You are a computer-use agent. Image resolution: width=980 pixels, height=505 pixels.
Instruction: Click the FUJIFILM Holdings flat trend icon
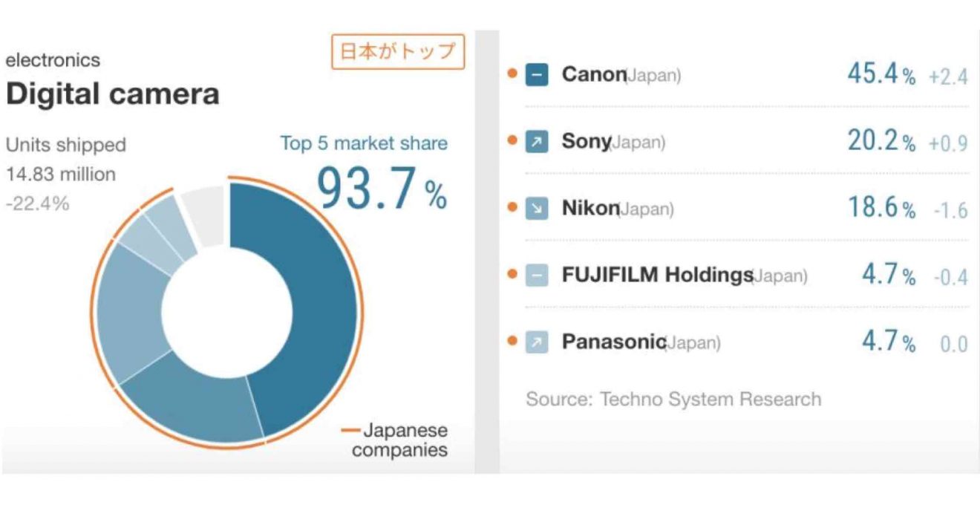537,276
